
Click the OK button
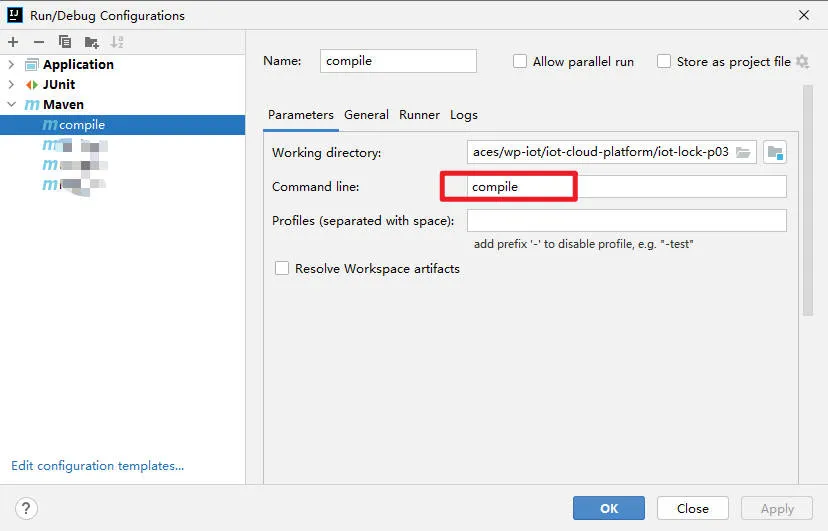[x=609, y=508]
